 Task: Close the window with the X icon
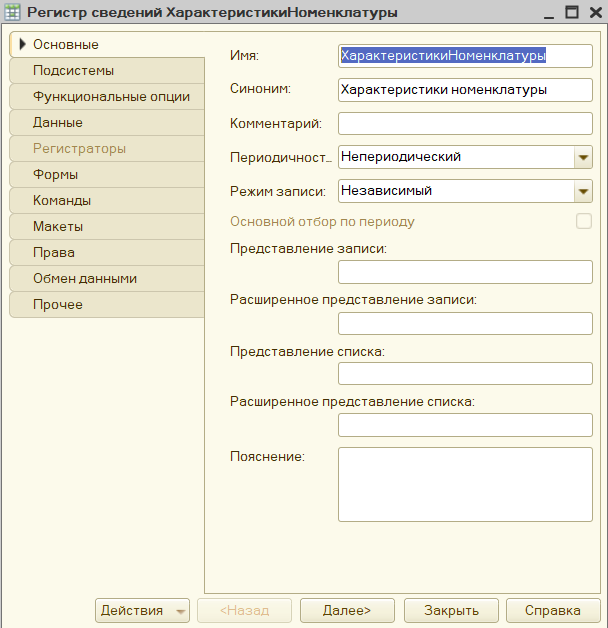(596, 12)
